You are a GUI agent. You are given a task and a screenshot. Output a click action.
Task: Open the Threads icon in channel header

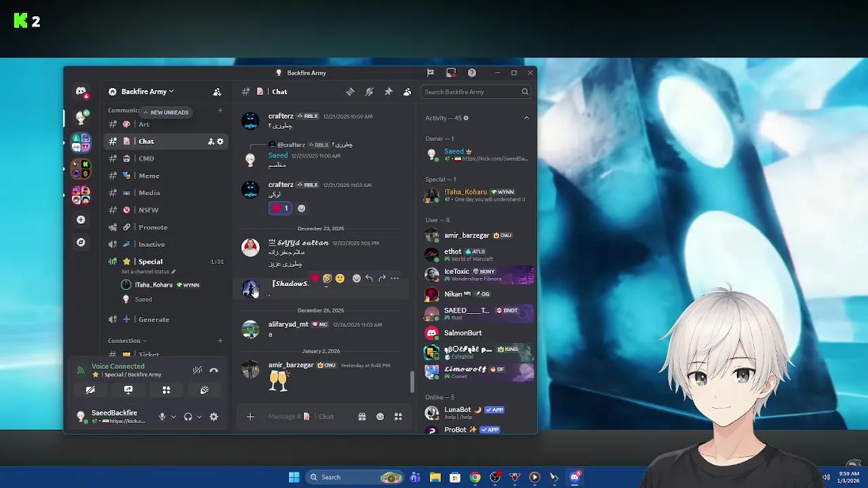point(350,91)
